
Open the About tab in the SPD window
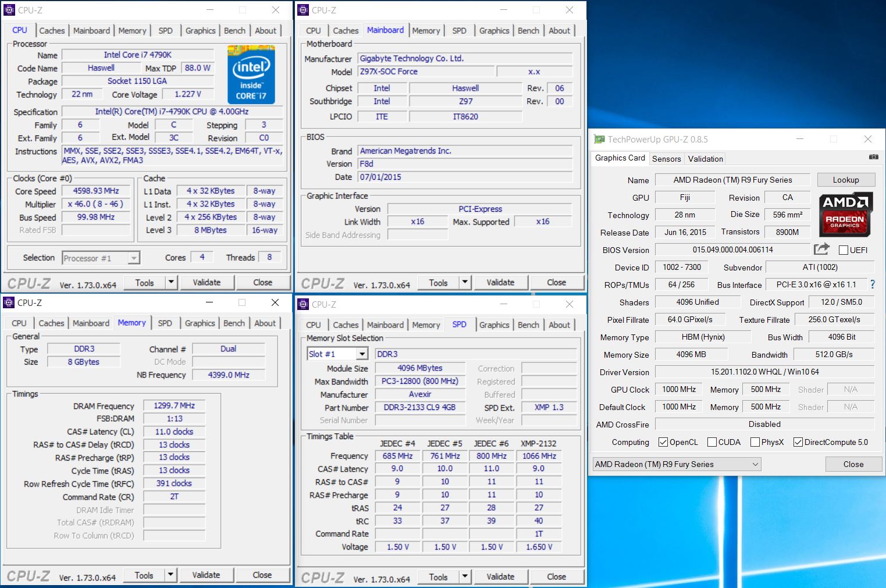coord(560,325)
